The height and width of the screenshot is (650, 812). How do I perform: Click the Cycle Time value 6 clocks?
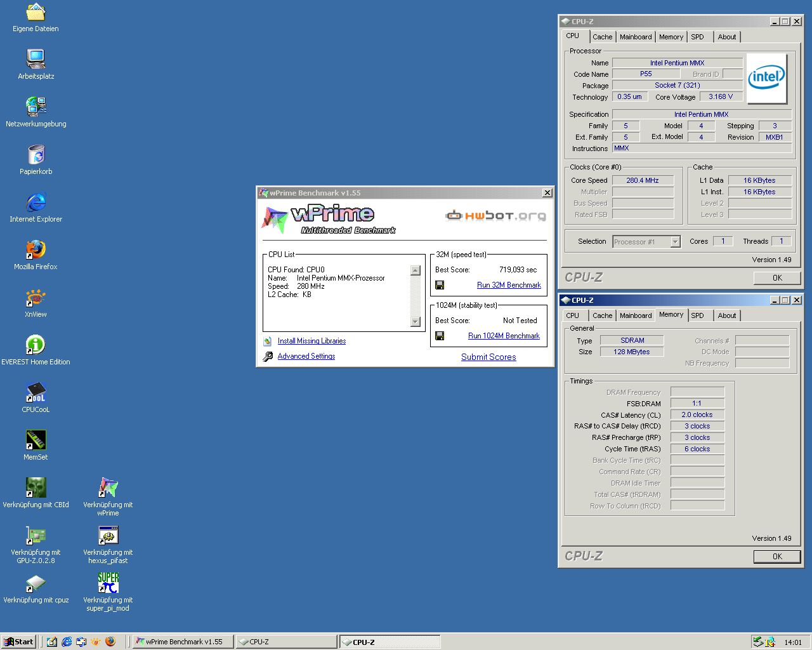point(697,449)
